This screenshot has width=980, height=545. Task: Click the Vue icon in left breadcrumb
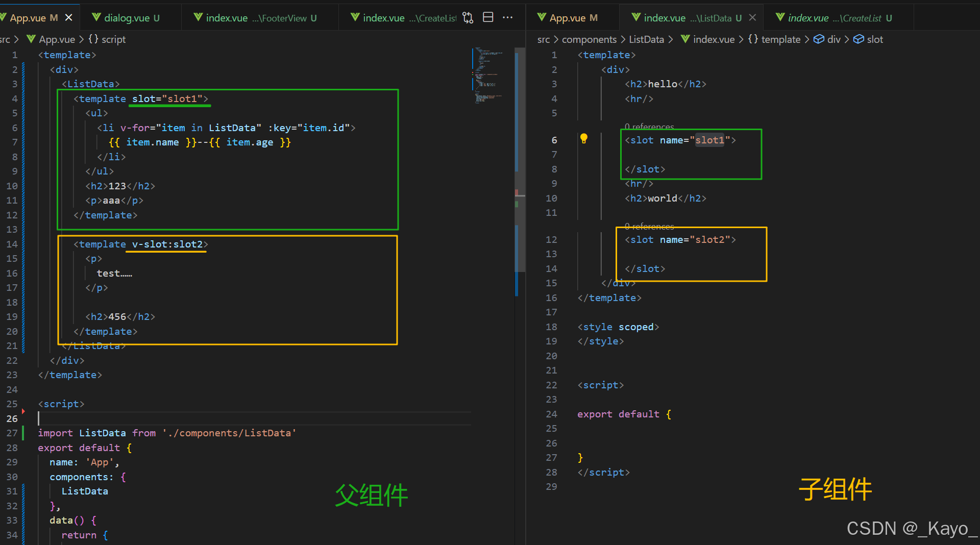coord(31,39)
